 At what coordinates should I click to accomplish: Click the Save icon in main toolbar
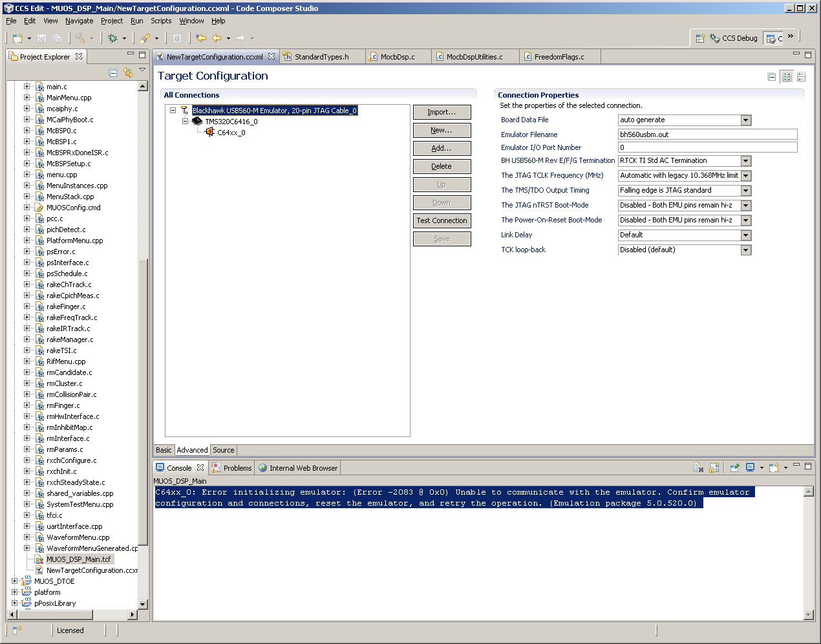[41, 38]
